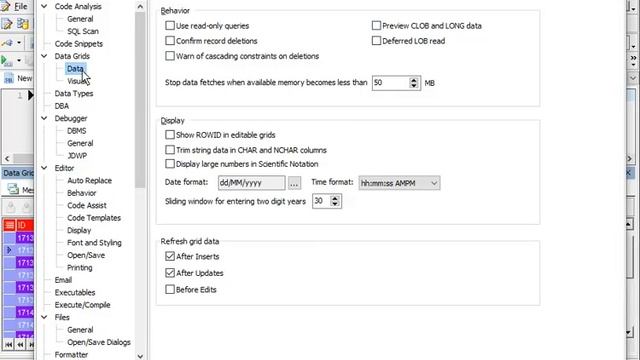Enable Confirm record deletions

click(170, 41)
